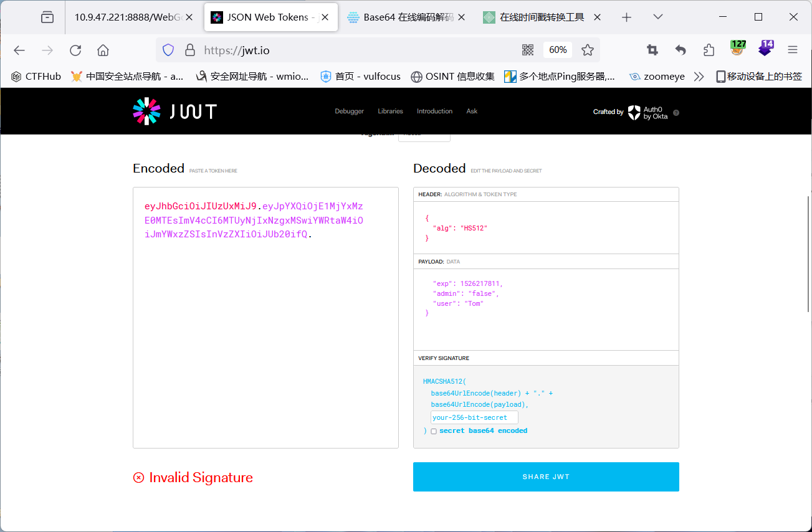This screenshot has height=532, width=812.
Task: Open the 首页 - vulfocus bookmark
Action: coord(360,77)
